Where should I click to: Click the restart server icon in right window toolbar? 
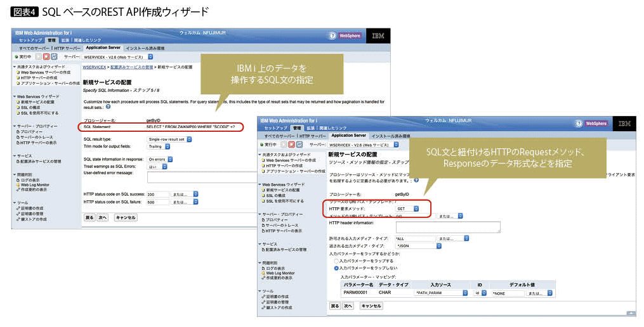coord(299,144)
